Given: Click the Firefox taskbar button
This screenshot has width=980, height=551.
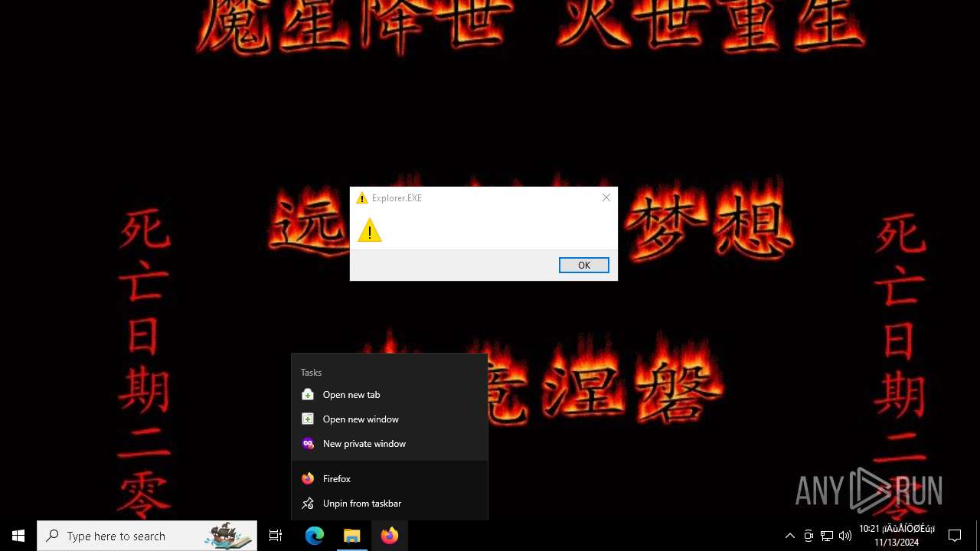Looking at the screenshot, I should coord(390,536).
